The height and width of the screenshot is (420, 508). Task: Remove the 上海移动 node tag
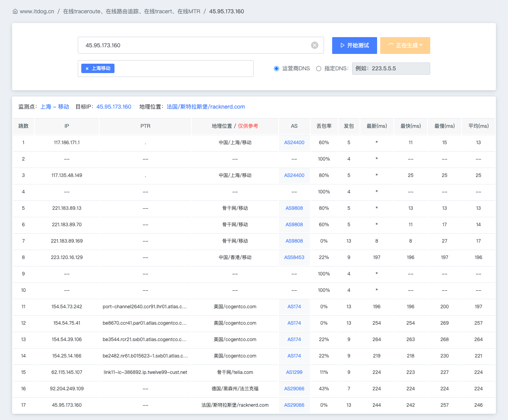coord(87,68)
